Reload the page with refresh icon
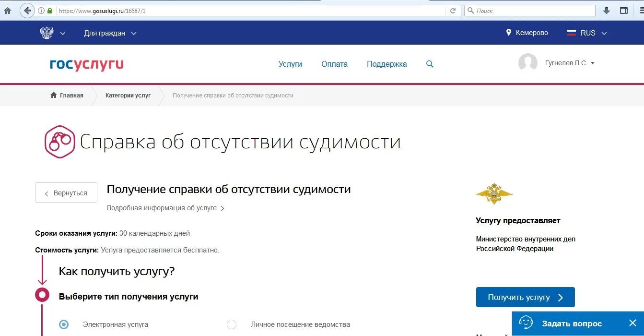Screen dimensions: 644x336 453,11
